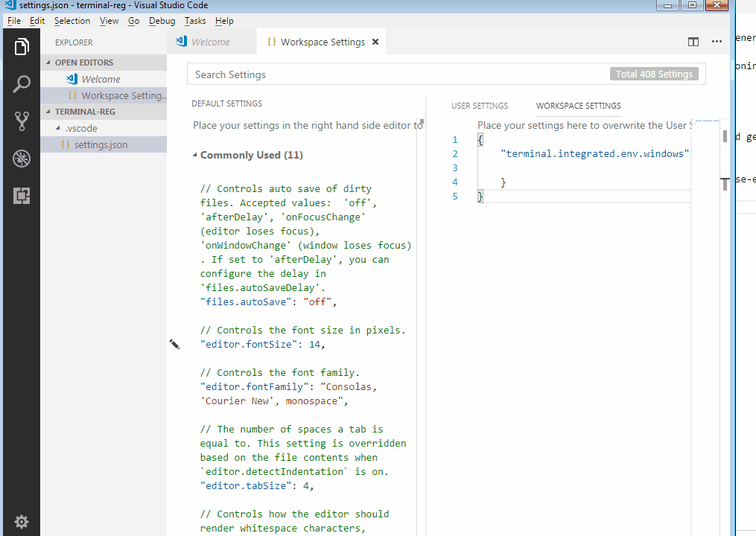Select Workspace Settings in Open Editors list
The image size is (756, 536).
tap(104, 95)
